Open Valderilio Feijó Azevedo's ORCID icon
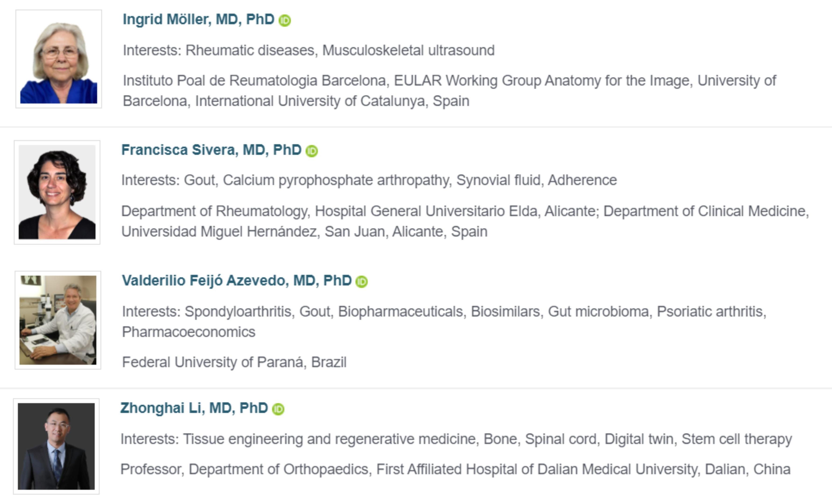This screenshot has width=832, height=504. click(362, 281)
